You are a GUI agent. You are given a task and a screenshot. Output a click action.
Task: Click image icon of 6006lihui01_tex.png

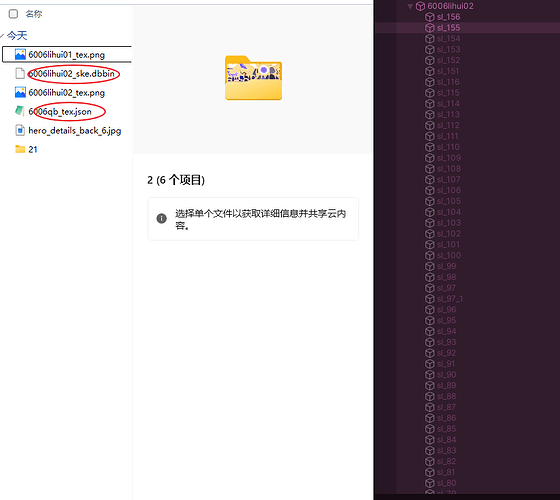(x=20, y=54)
